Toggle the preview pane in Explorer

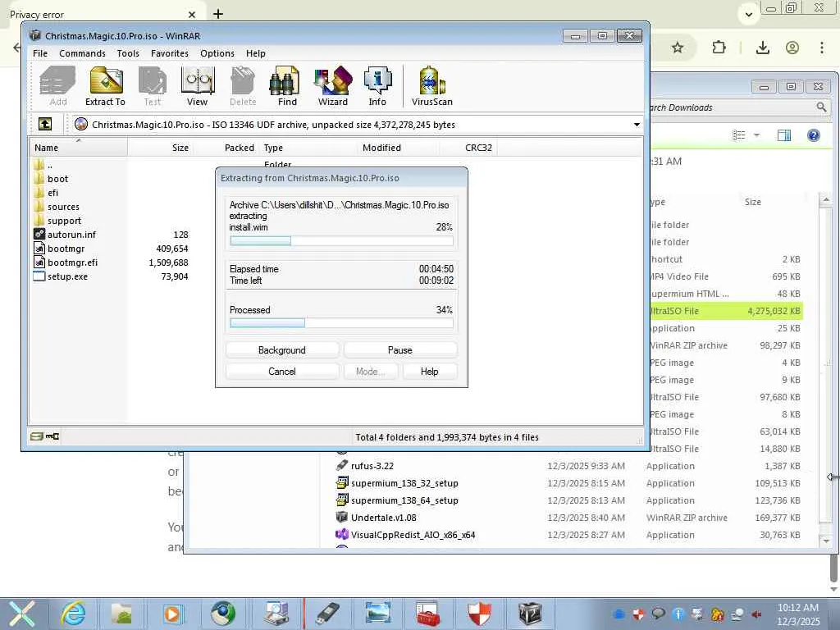[783, 135]
